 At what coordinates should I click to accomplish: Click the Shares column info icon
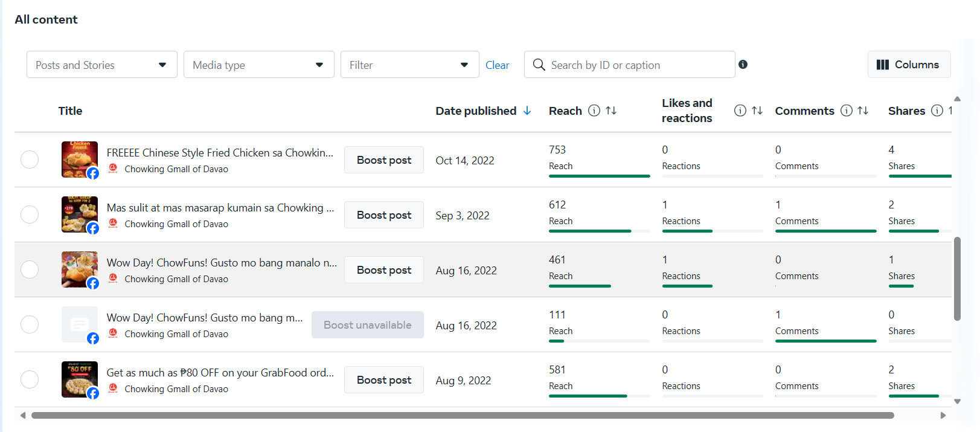click(x=937, y=111)
